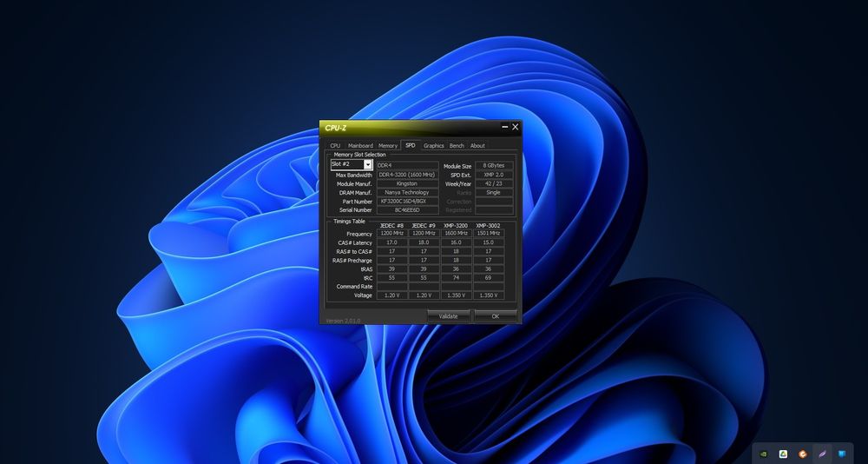Click the Frequency row label
The image size is (868, 464).
(359, 234)
